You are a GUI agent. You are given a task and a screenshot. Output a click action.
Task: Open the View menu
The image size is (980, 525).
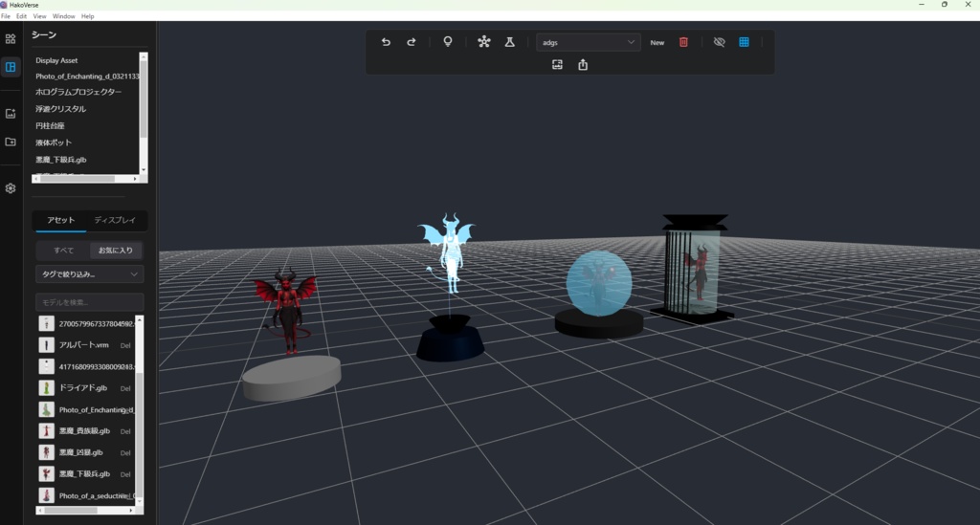39,16
